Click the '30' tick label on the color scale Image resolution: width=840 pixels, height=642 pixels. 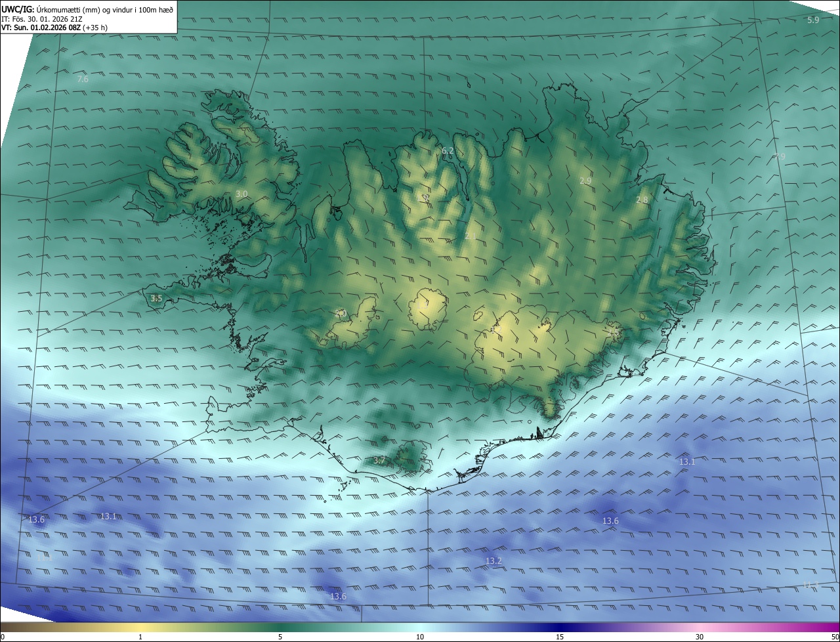pos(700,637)
